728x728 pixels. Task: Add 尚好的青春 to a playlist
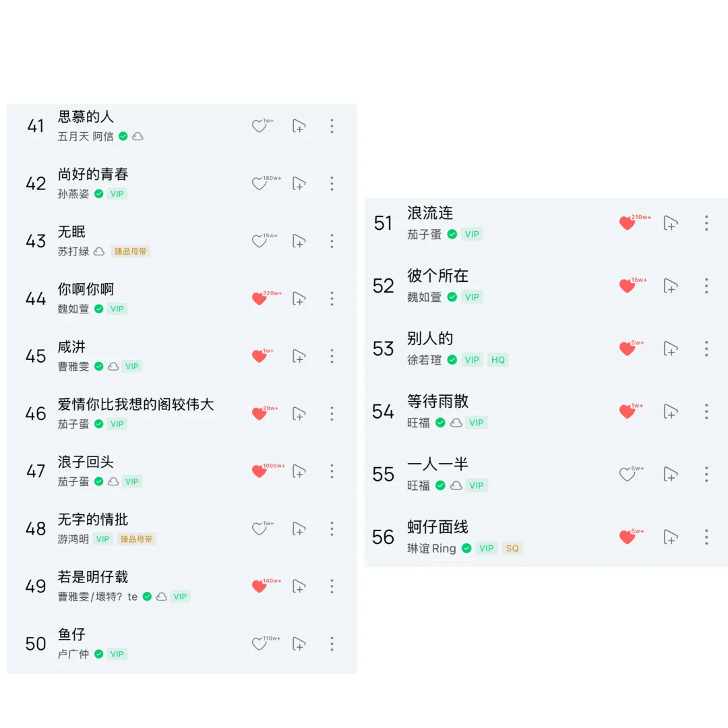[299, 183]
